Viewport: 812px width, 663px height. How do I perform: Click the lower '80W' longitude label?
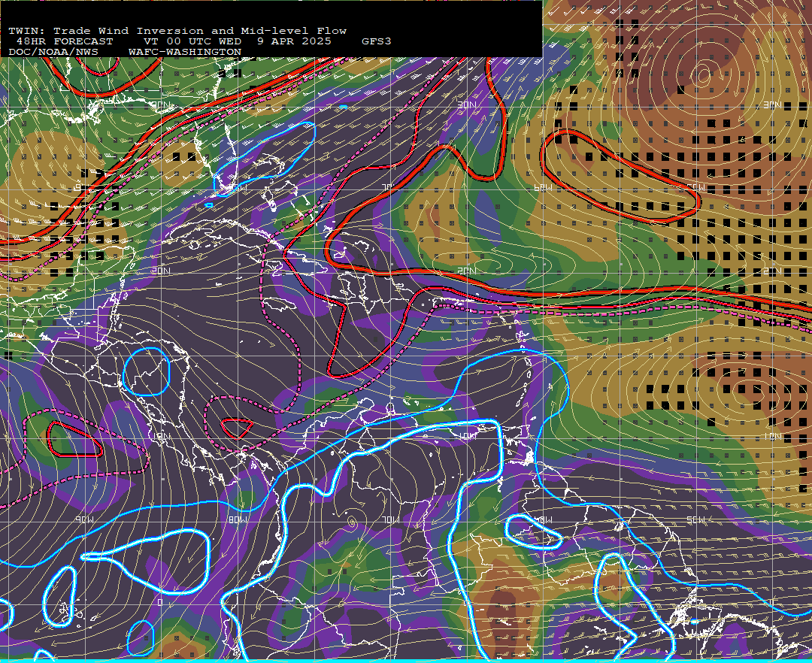[238, 519]
